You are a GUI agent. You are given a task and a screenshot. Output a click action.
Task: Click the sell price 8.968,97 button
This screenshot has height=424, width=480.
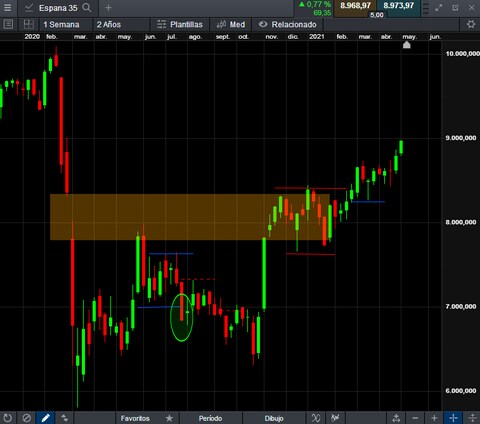355,6
